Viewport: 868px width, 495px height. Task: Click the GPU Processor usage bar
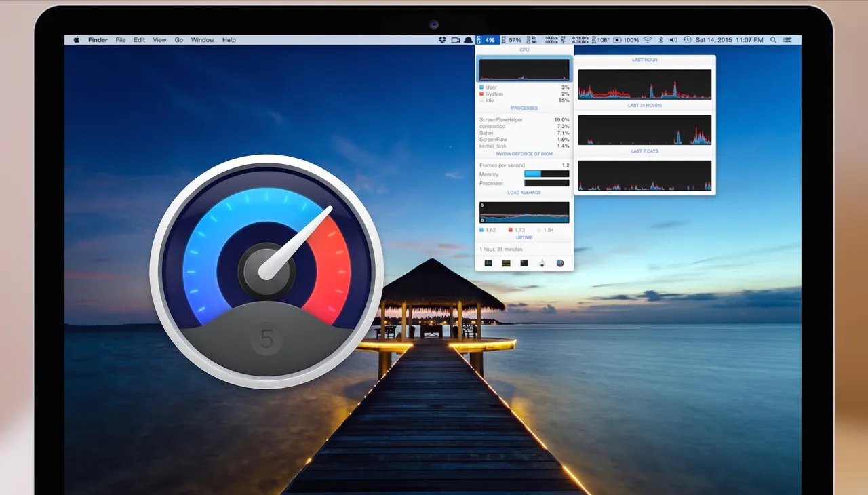click(x=547, y=183)
